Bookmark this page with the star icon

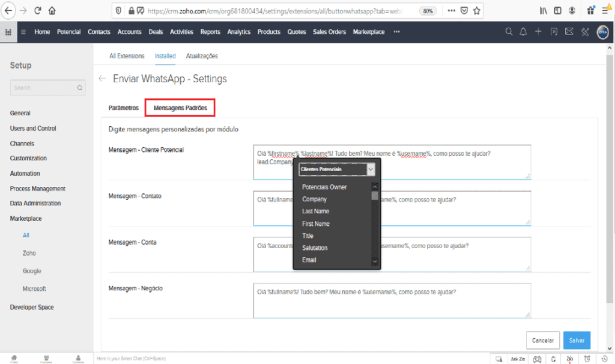476,10
